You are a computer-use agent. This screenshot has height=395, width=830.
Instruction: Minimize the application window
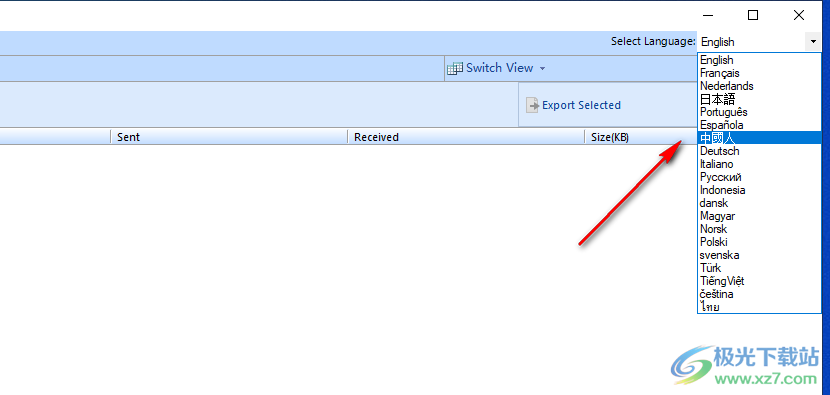tap(707, 15)
